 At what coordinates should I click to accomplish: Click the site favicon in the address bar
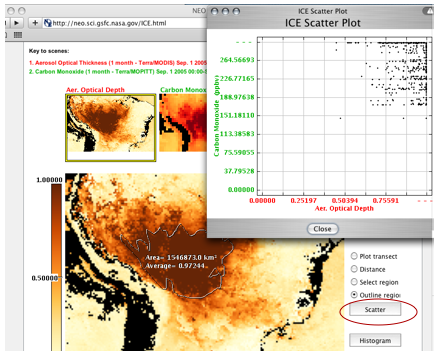pyautogui.click(x=48, y=23)
